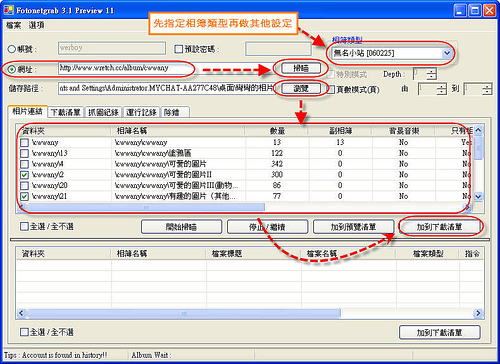Switch to the 下載清單 tab

(66, 112)
